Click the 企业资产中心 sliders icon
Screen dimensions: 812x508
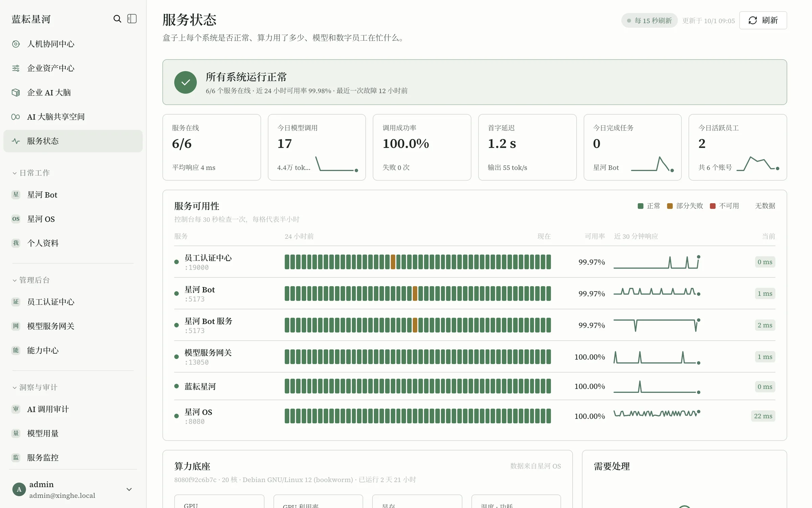point(16,68)
